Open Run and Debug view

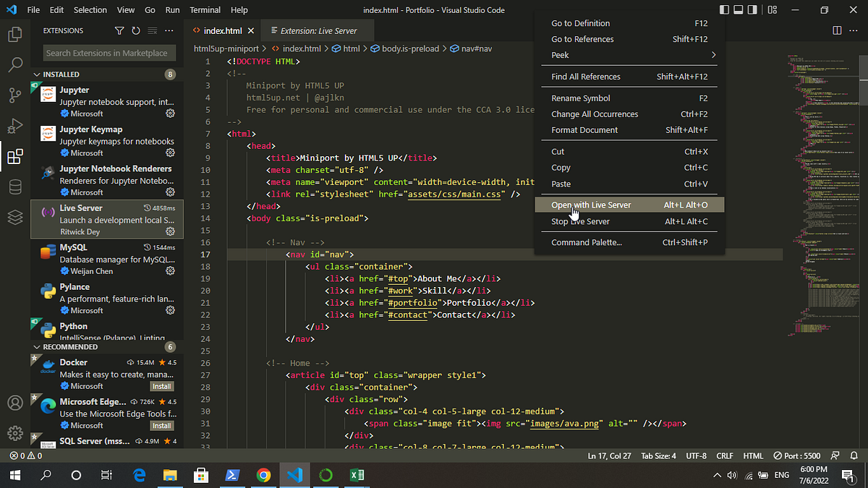click(15, 127)
